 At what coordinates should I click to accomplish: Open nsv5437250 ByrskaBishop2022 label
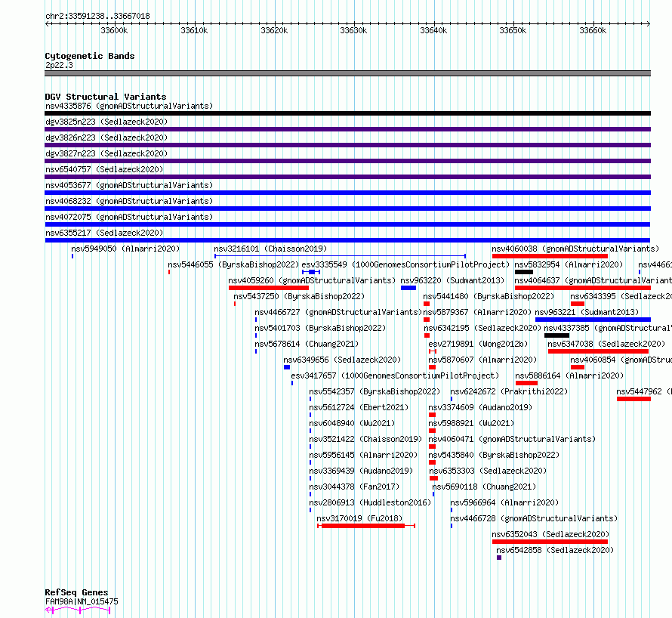(x=299, y=296)
